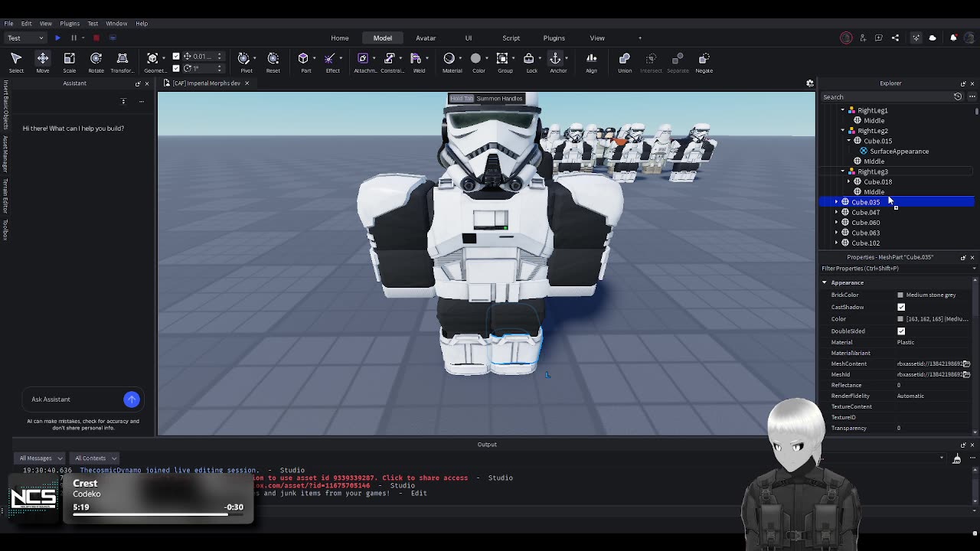Click the Group tool icon
The width and height of the screenshot is (980, 551).
coord(503,58)
